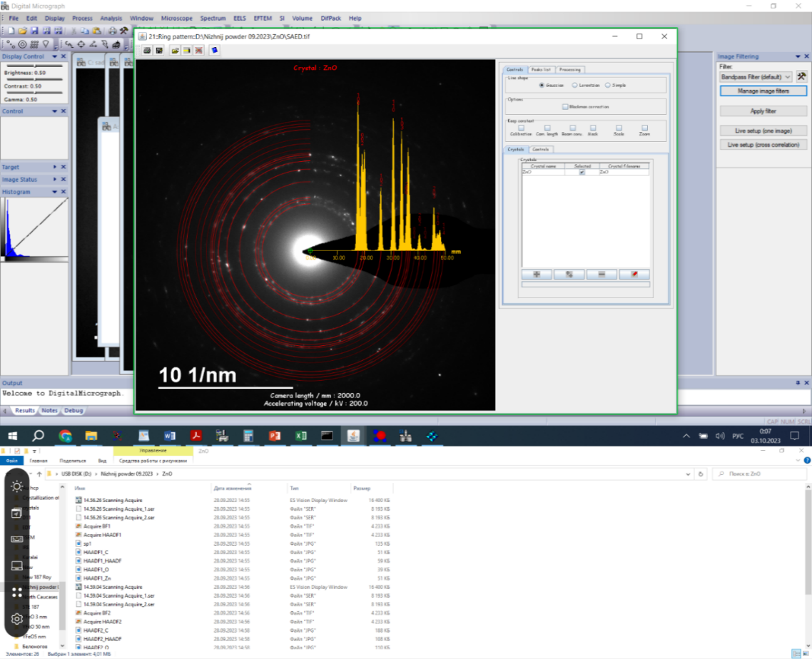Screen dimensions: 812x659
Task: Open the Bandpass Filter dropdown
Action: [x=788, y=76]
